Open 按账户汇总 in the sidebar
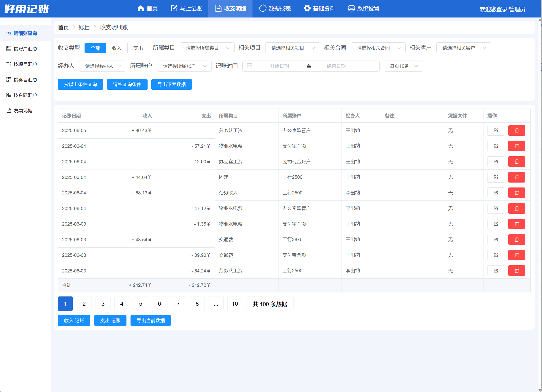 (x=25, y=49)
